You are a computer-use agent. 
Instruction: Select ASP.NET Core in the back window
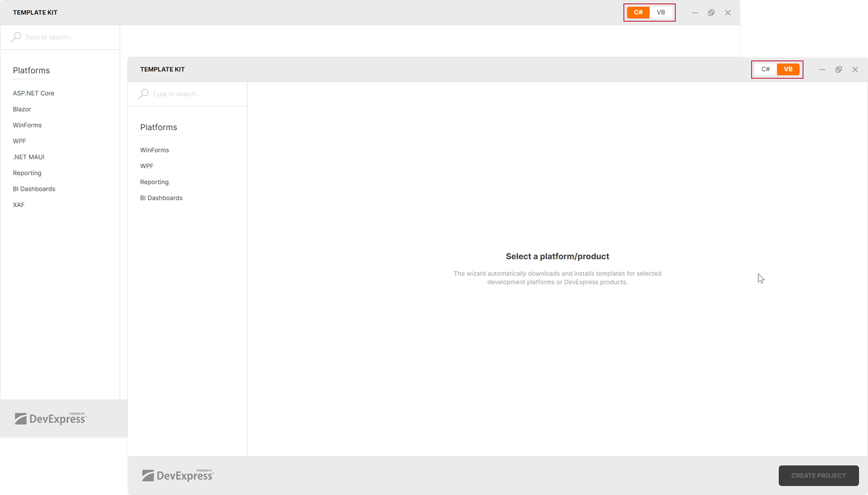coord(34,94)
